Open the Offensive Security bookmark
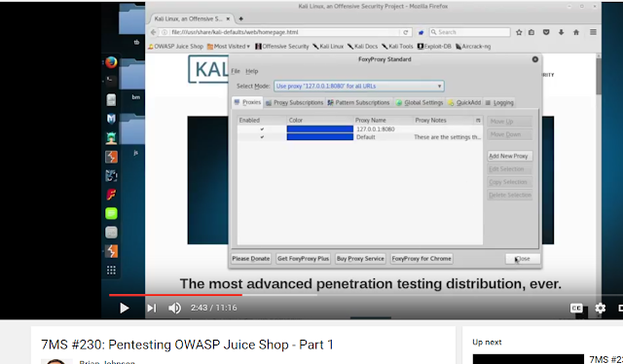 coord(282,46)
